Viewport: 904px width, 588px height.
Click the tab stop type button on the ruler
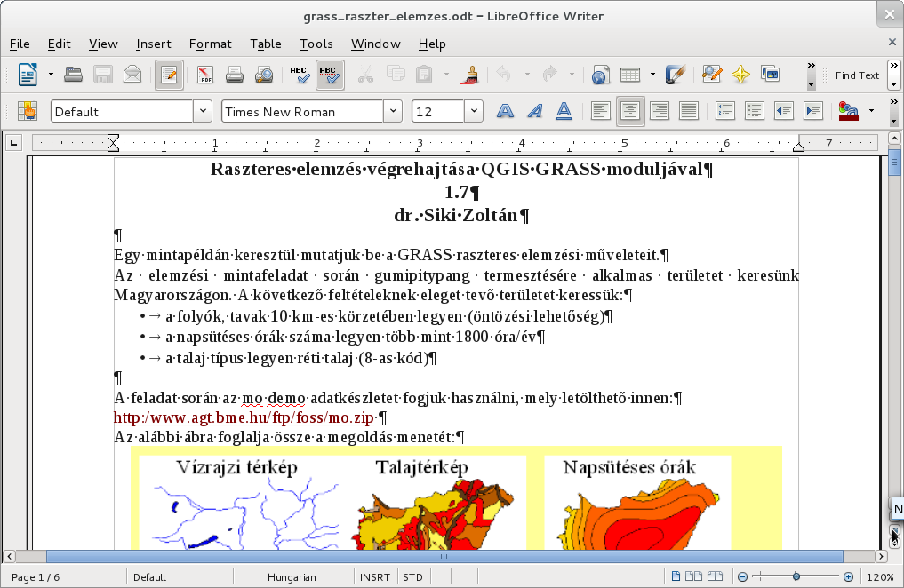tap(14, 143)
